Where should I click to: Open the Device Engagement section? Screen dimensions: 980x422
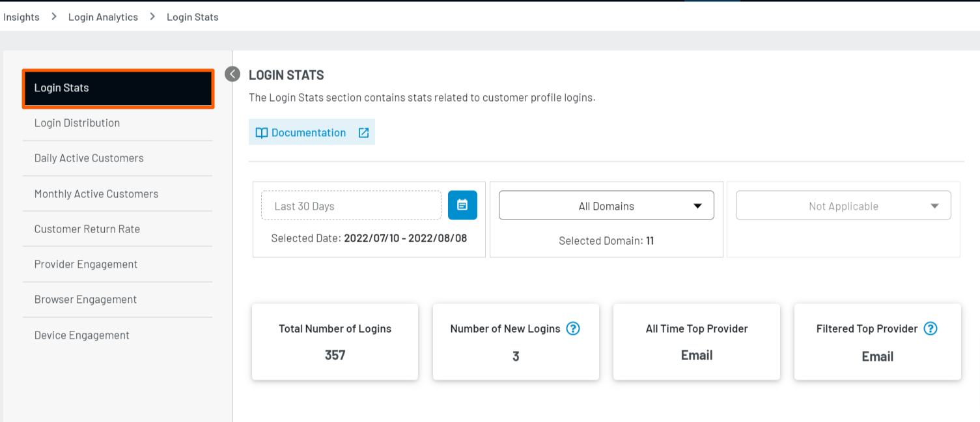coord(81,335)
